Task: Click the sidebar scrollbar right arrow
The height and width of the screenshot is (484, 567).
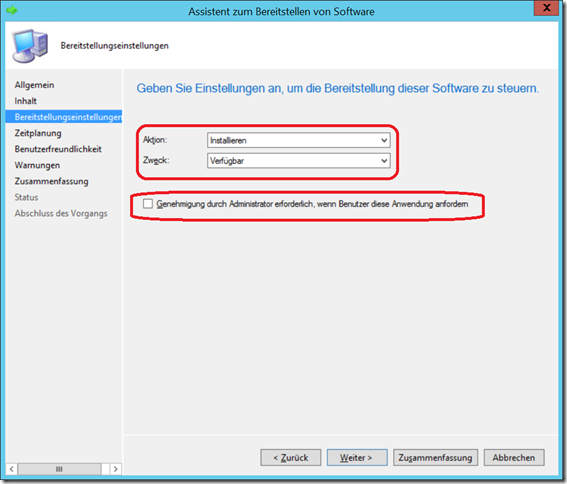Action: [x=116, y=469]
